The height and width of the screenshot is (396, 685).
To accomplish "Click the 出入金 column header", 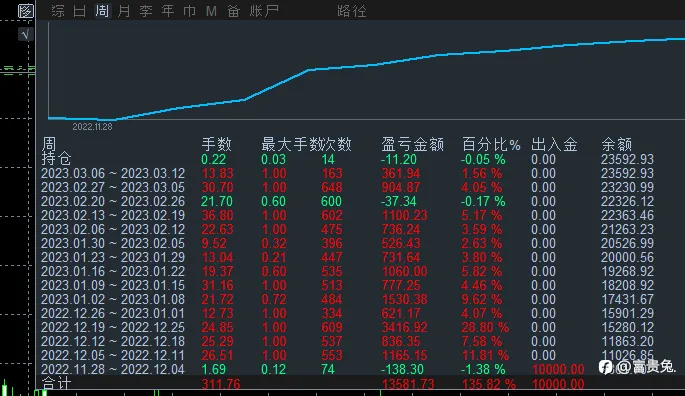I will pyautogui.click(x=554, y=144).
